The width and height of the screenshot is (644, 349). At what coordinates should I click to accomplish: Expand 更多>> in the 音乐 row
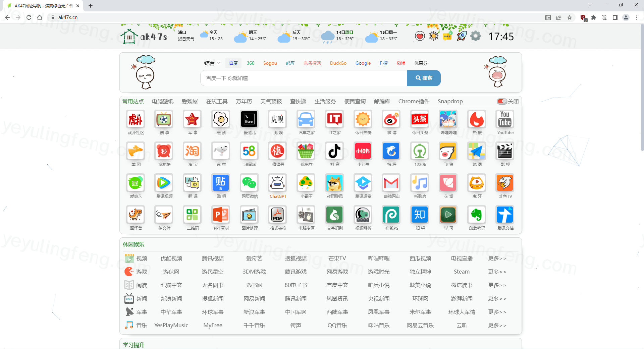tap(497, 325)
